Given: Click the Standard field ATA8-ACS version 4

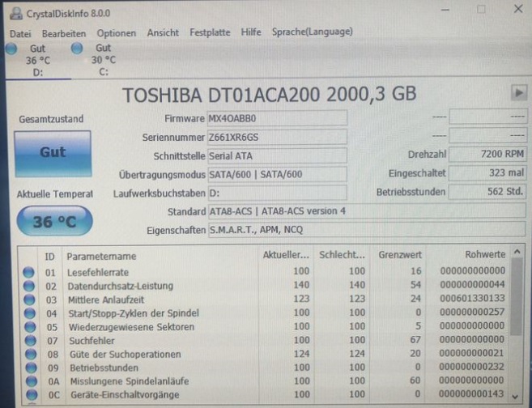Looking at the screenshot, I should [x=367, y=211].
